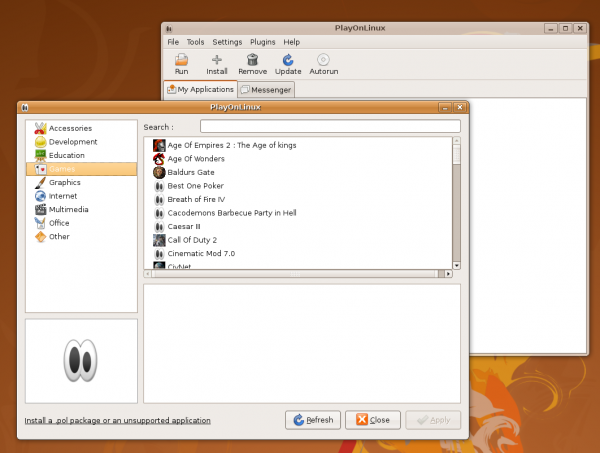This screenshot has width=600, height=453.
Task: Minimize the install dialog window
Action: (x=445, y=108)
